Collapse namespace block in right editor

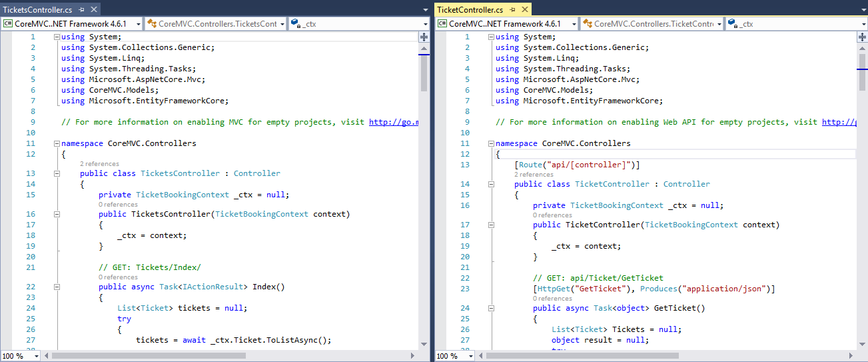tap(491, 143)
